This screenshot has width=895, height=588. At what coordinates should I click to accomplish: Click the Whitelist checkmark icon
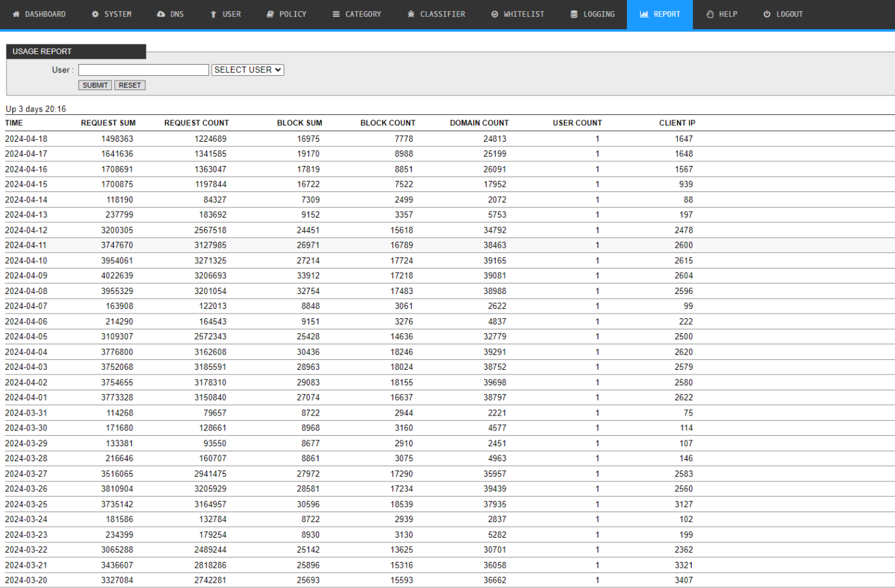click(495, 14)
